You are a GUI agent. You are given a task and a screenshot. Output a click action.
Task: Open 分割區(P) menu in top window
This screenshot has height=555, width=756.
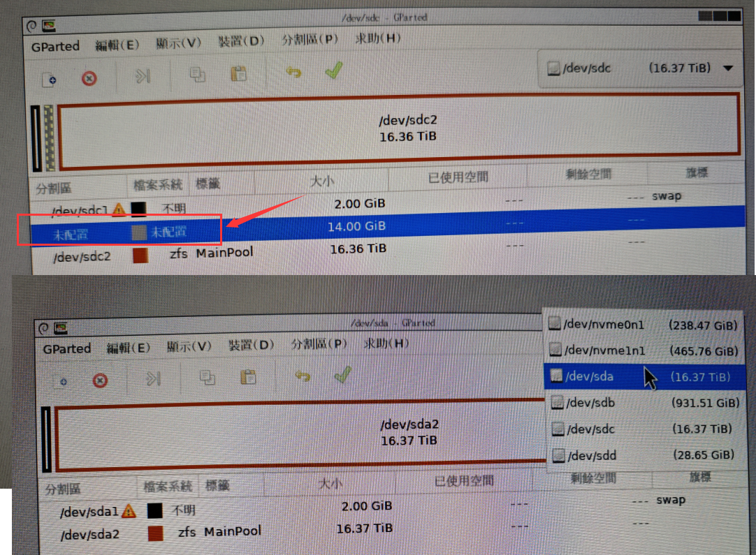[x=310, y=39]
